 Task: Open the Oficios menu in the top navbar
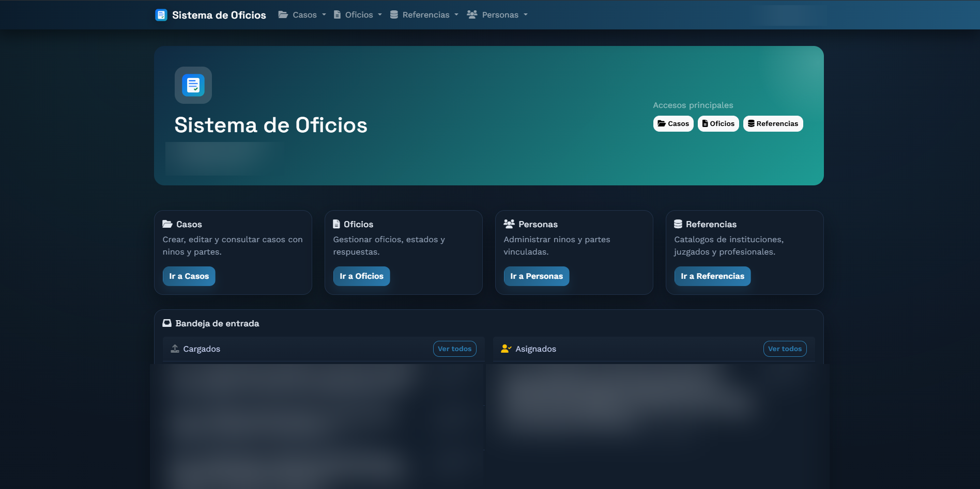point(358,15)
